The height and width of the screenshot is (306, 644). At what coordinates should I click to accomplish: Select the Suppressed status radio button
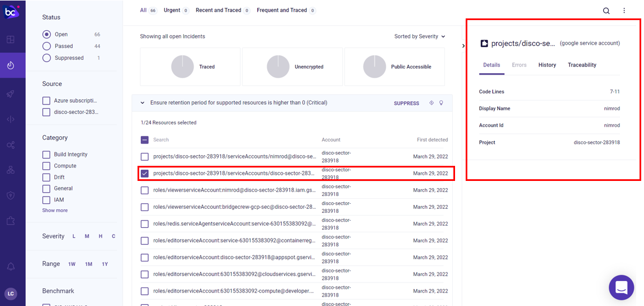(47, 58)
